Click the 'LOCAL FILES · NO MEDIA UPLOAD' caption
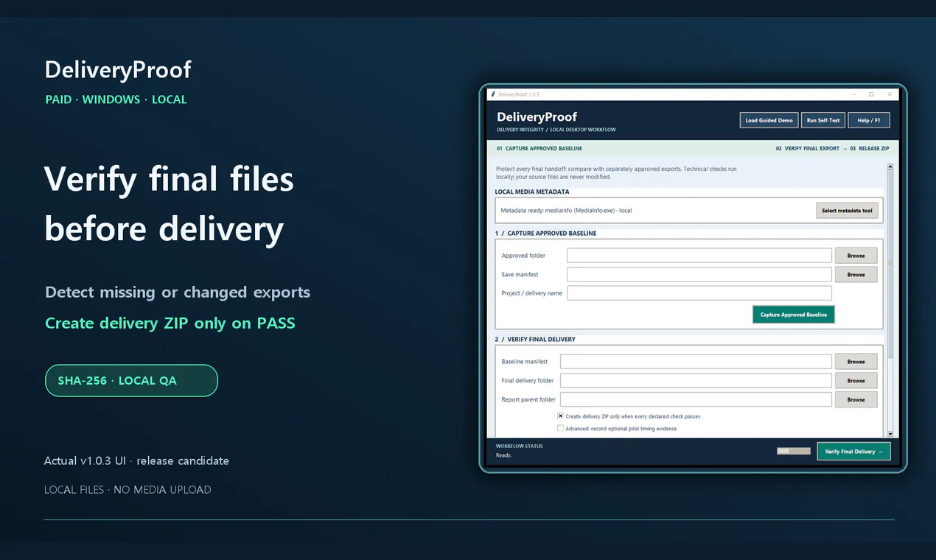Image resolution: width=936 pixels, height=560 pixels. click(x=128, y=490)
